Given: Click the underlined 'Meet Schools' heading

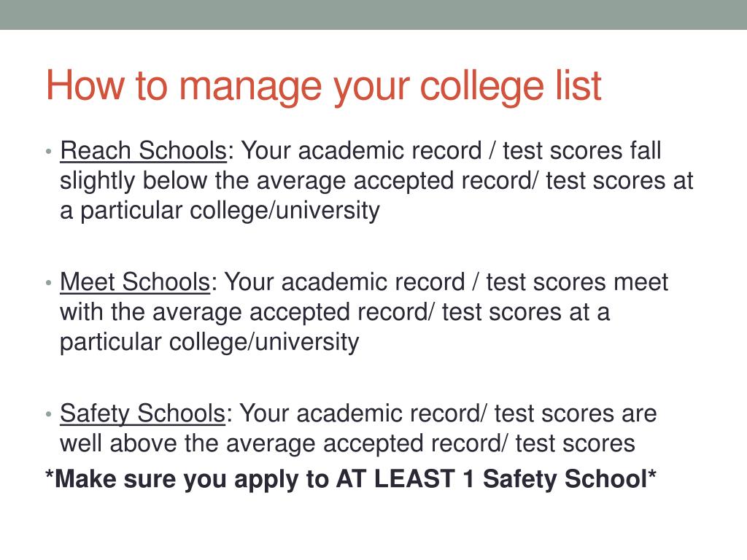Looking at the screenshot, I should click(135, 282).
